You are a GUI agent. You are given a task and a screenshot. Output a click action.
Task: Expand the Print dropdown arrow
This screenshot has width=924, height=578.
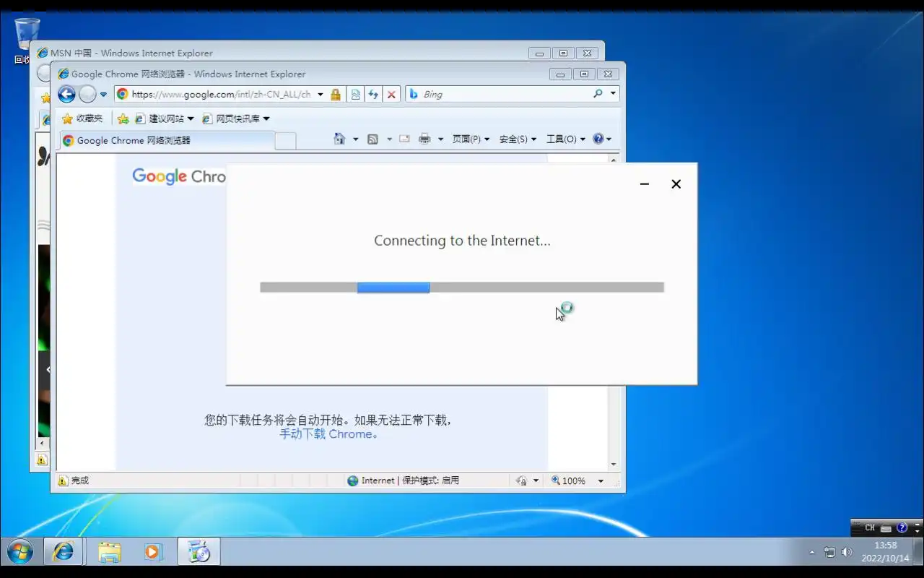(x=440, y=139)
